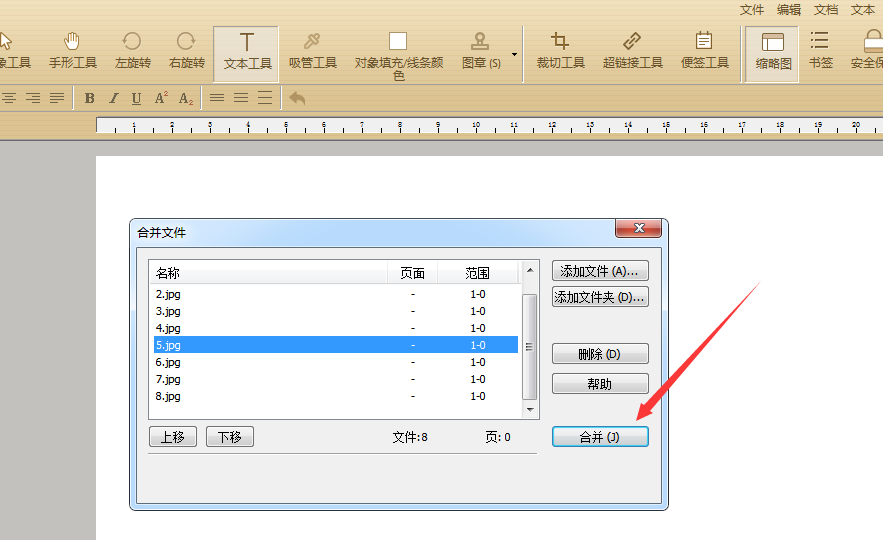Select the Text tool (文本工具)
Viewport: 883px width, 540px height.
247,50
